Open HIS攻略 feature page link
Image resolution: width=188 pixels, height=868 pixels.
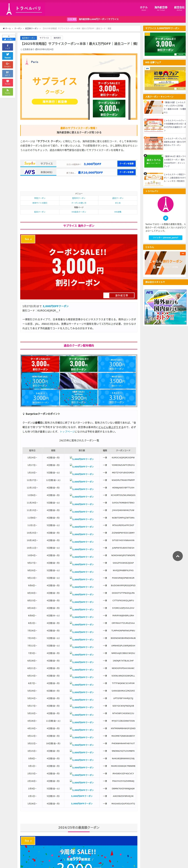coord(118,212)
